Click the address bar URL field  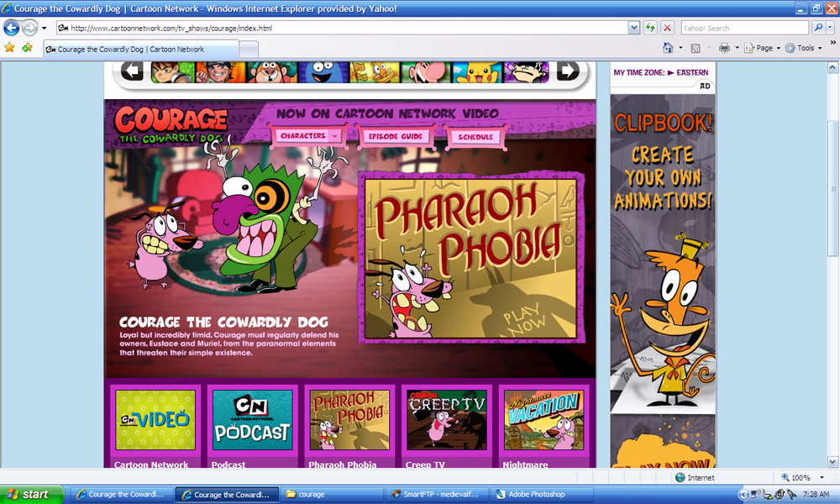[x=343, y=28]
